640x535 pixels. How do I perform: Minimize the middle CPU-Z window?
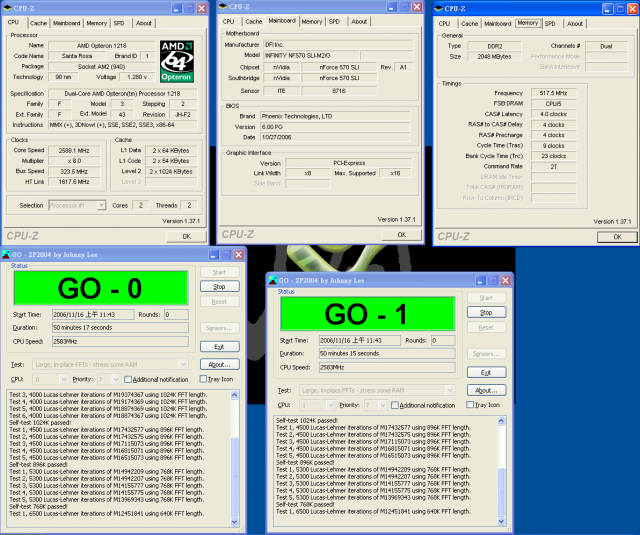[392, 7]
